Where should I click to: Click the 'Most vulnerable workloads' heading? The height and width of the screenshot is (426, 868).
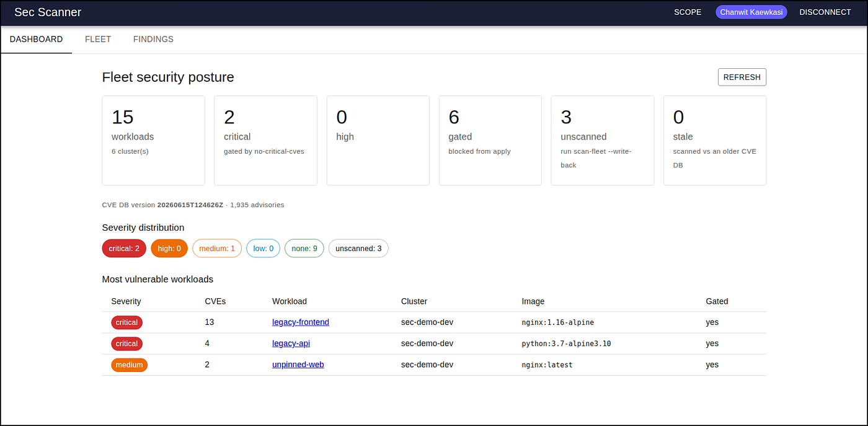click(157, 280)
